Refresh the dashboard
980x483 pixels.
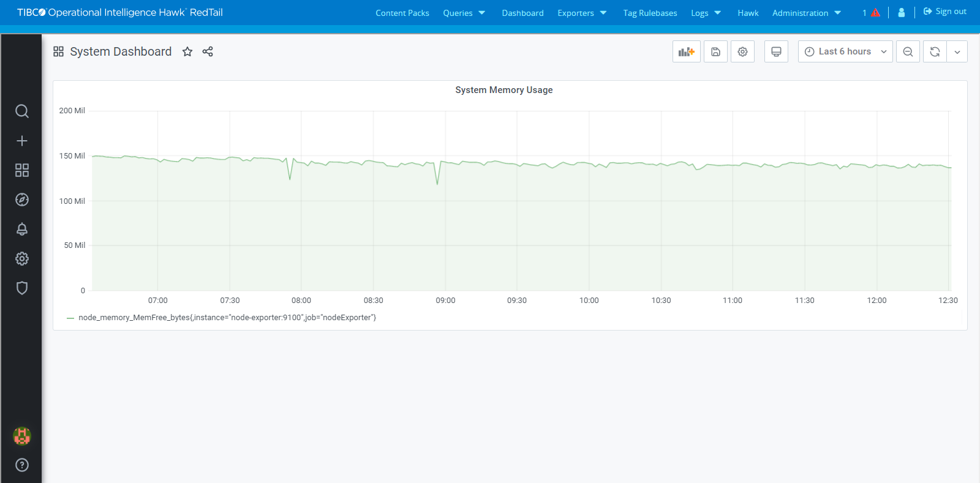(x=935, y=52)
